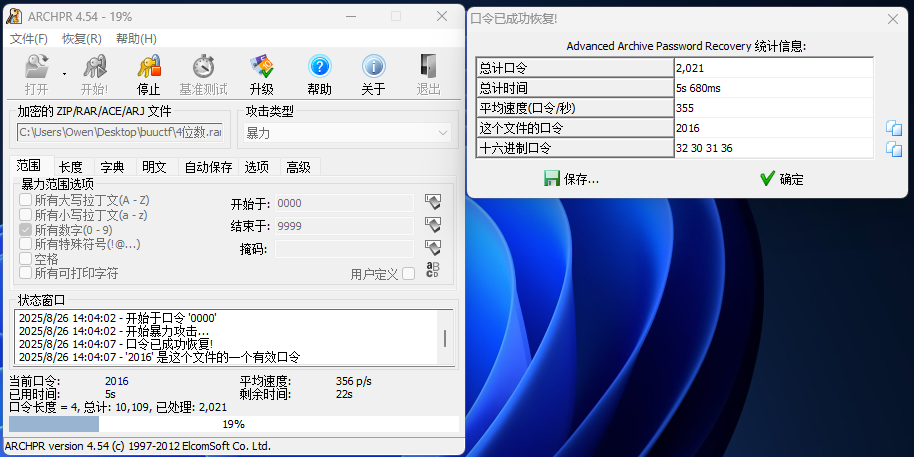This screenshot has height=457, width=914.
Task: Toggle 所有特殊符号(!@...) checkbox
Action: (26, 244)
